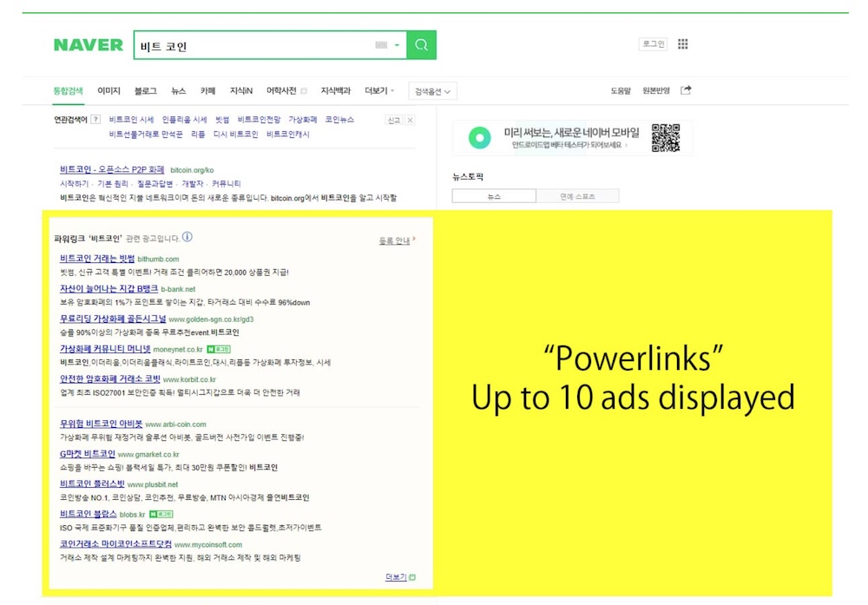The height and width of the screenshot is (605, 868).
Task: Click the green search magnifier button
Action: pos(421,45)
